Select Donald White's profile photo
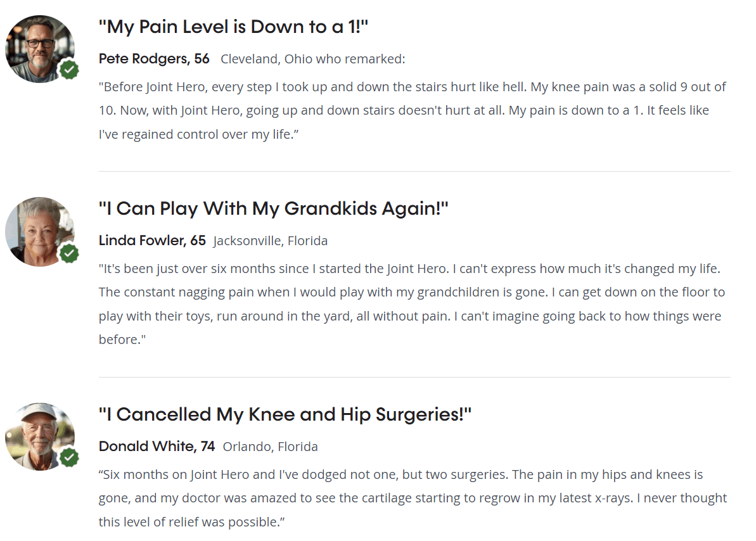The image size is (756, 541). click(40, 437)
